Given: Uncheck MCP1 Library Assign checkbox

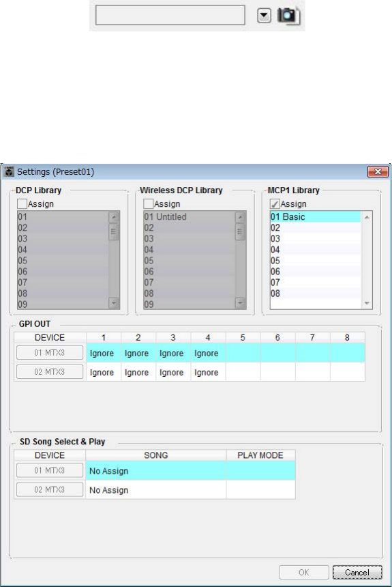Looking at the screenshot, I should pyautogui.click(x=275, y=204).
